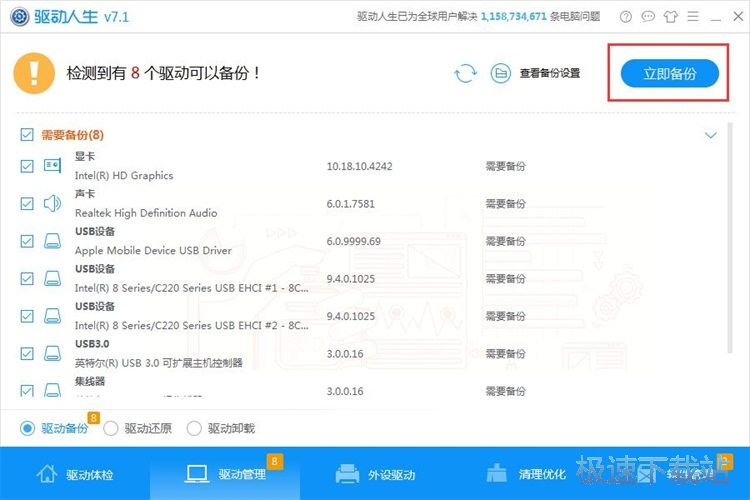Click 需要备份 status for Realtek Audio

506,204
